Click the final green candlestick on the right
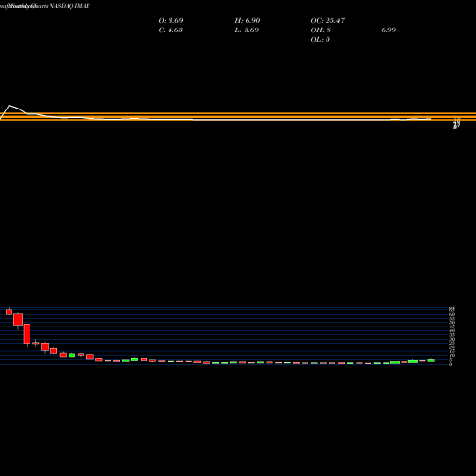This screenshot has height=476, width=476. coord(431,360)
